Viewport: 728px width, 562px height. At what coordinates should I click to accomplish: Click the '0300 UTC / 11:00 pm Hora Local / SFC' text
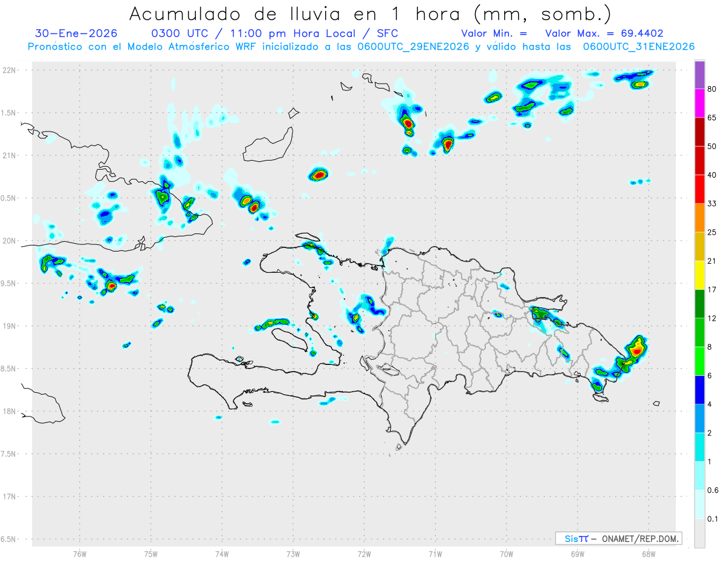point(274,33)
